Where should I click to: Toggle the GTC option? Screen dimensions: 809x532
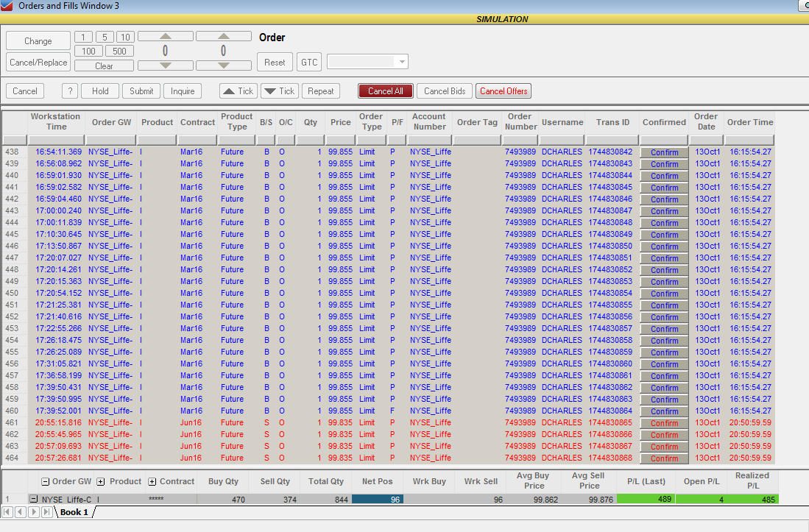[x=309, y=63]
